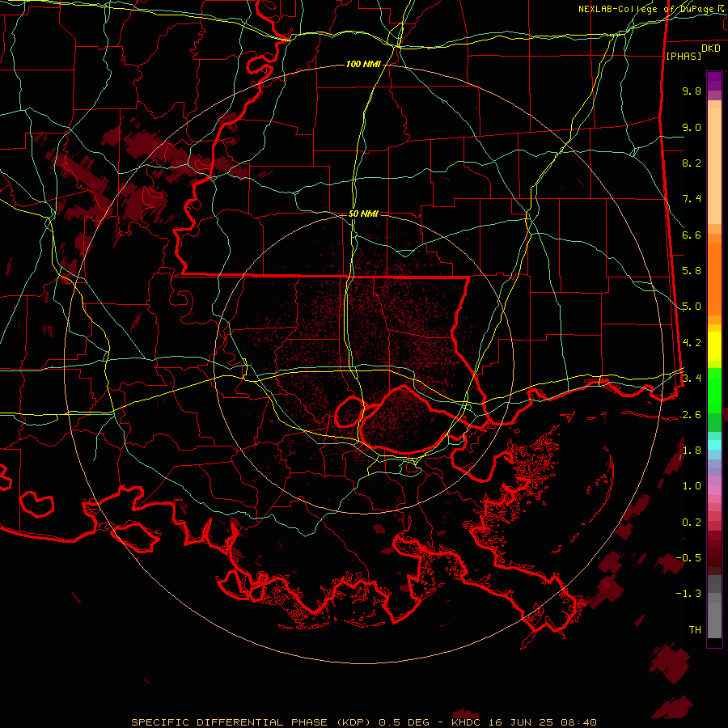Image resolution: width=728 pixels, height=728 pixels.
Task: Click the 5.8 value on the scale
Action: coord(692,271)
